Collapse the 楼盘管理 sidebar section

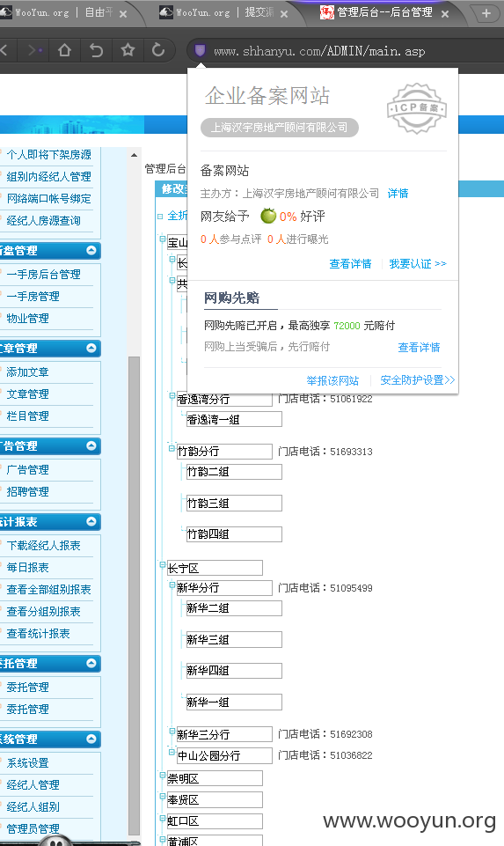click(x=91, y=250)
